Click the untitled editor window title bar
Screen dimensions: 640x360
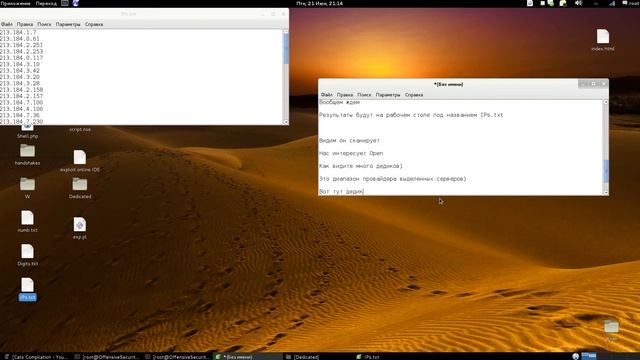[448, 84]
